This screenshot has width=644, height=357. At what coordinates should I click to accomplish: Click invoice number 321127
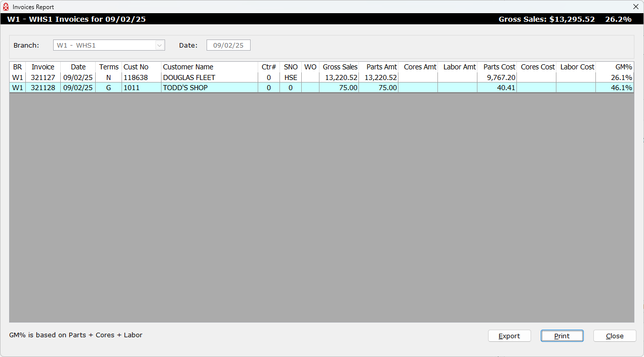(43, 77)
